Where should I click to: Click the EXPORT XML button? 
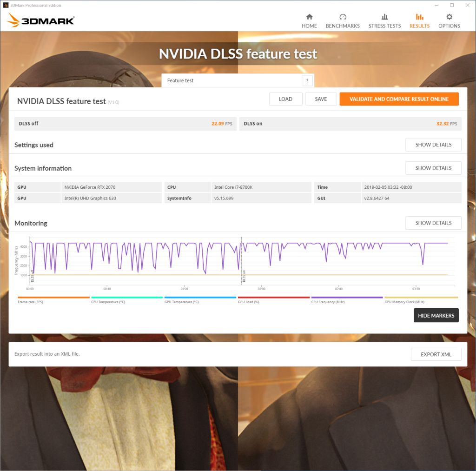pyautogui.click(x=436, y=354)
